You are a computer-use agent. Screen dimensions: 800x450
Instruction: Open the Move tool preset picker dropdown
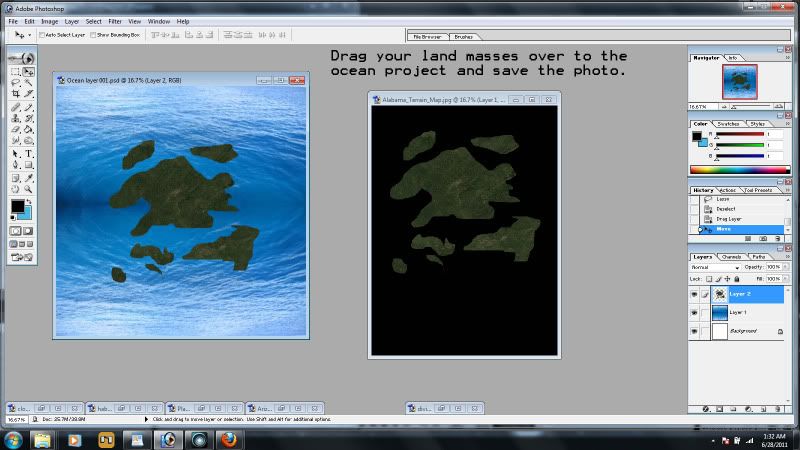pos(31,34)
